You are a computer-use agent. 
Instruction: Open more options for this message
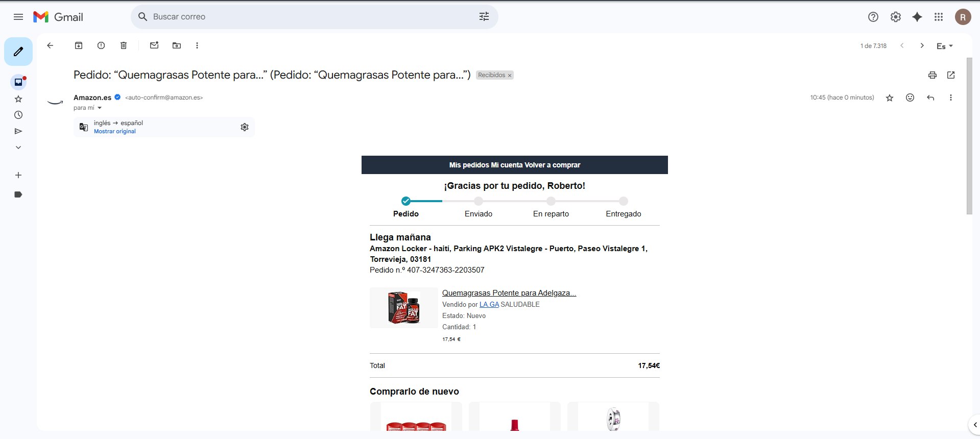(x=951, y=97)
